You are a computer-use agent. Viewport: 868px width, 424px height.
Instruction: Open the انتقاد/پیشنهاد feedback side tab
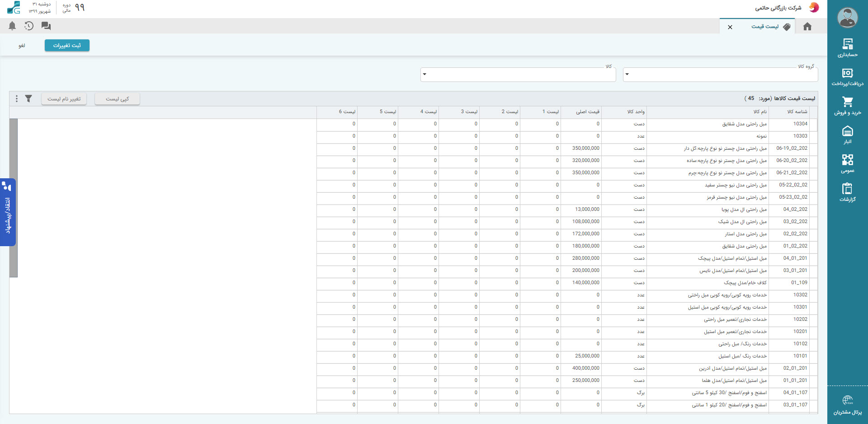coord(8,212)
